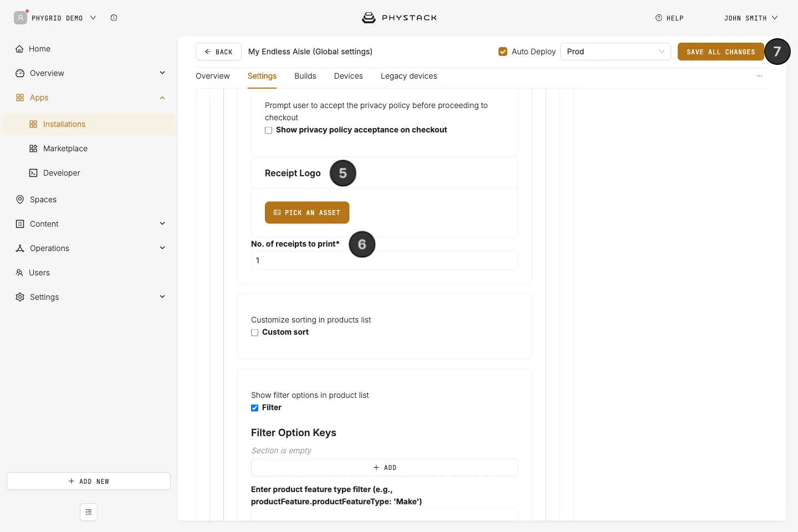Click the Marketplace icon
The height and width of the screenshot is (532, 798).
[33, 149]
